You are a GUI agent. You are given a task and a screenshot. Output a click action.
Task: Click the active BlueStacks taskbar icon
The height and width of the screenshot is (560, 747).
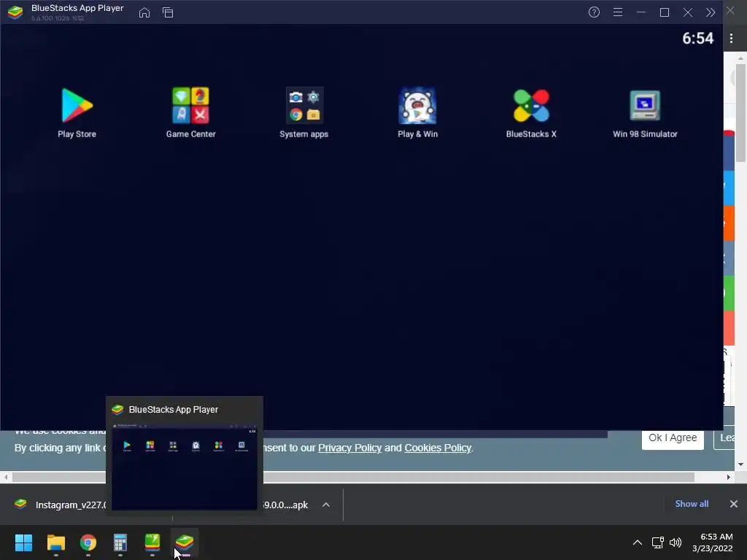[185, 542]
